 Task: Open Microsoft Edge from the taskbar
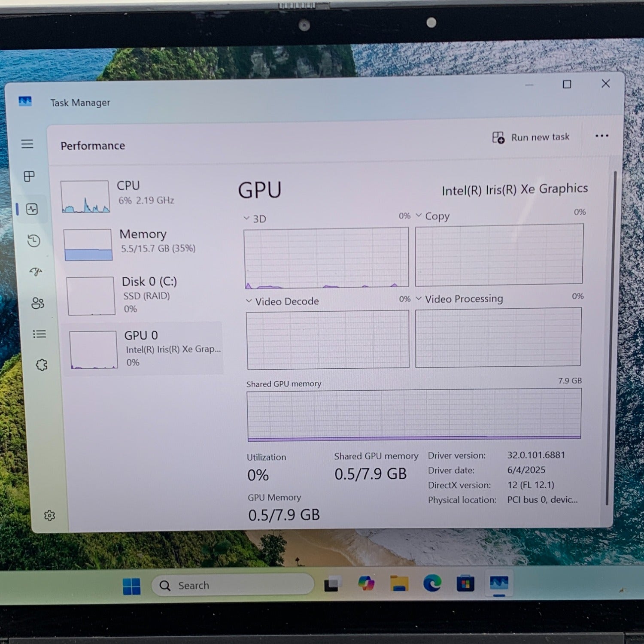(x=432, y=583)
